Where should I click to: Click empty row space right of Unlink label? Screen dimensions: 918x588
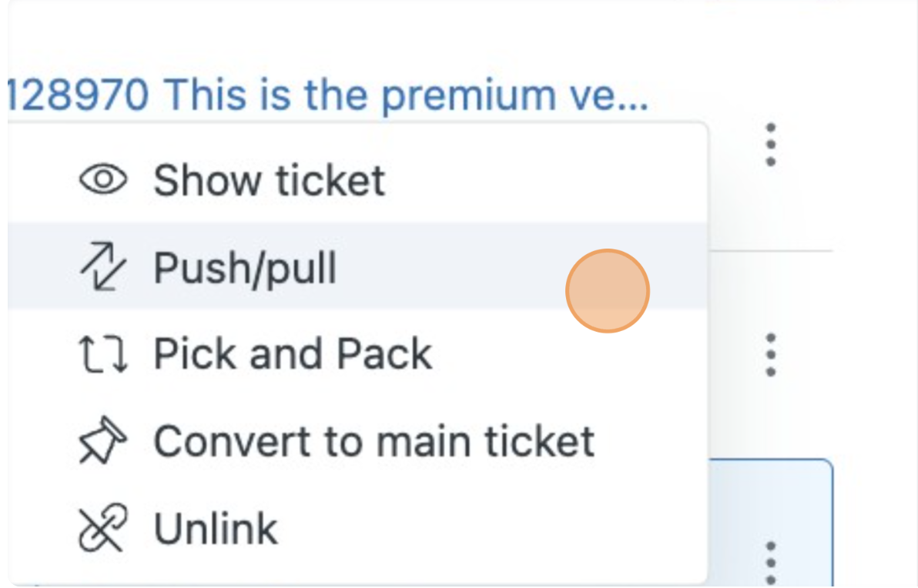492,528
